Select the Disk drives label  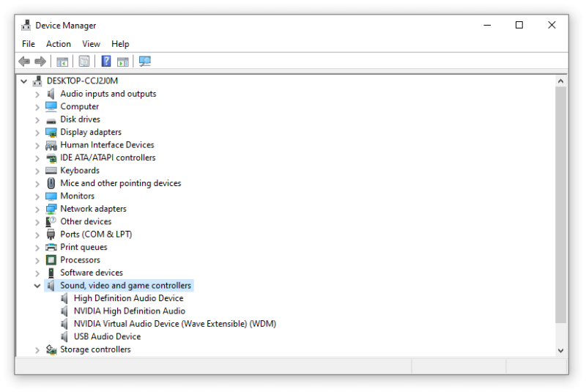(x=81, y=119)
